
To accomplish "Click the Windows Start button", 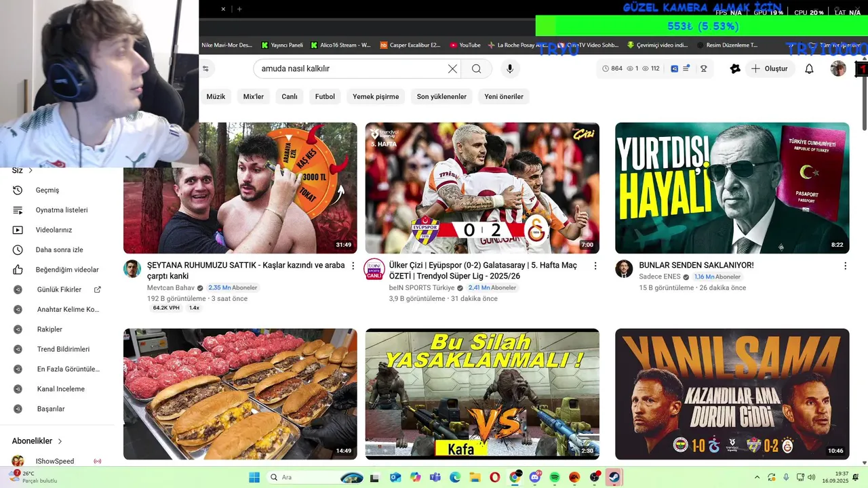I will (254, 477).
